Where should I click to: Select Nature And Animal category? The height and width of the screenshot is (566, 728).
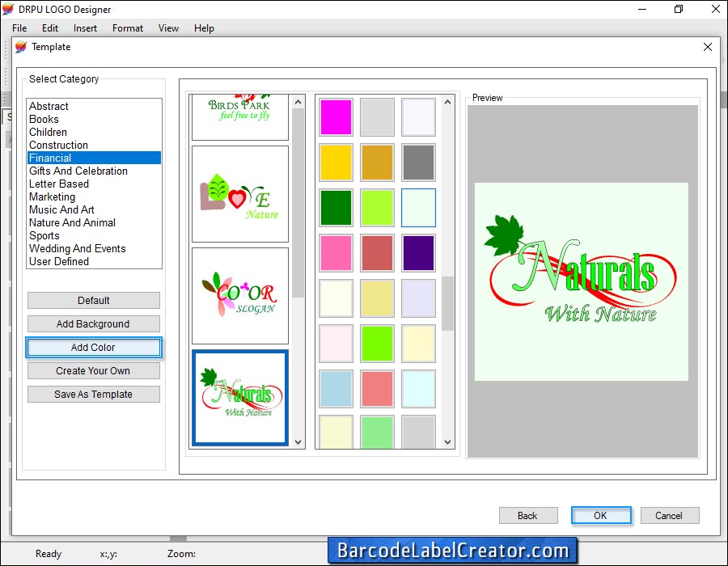click(95, 222)
